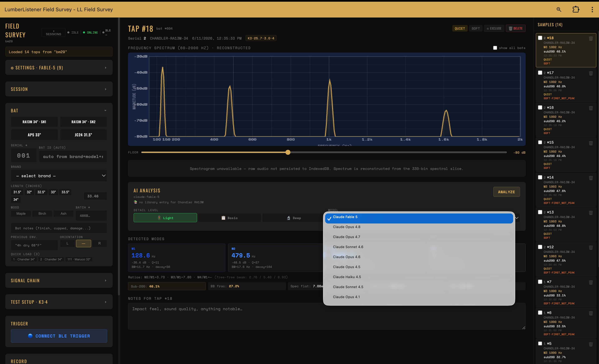Choose Claude Sonnet 4.5 in the model list
This screenshot has width=599, height=364.
pos(419,287)
